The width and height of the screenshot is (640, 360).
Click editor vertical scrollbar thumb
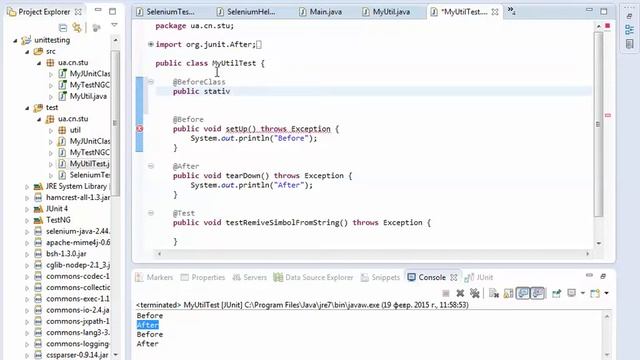pos(598,124)
